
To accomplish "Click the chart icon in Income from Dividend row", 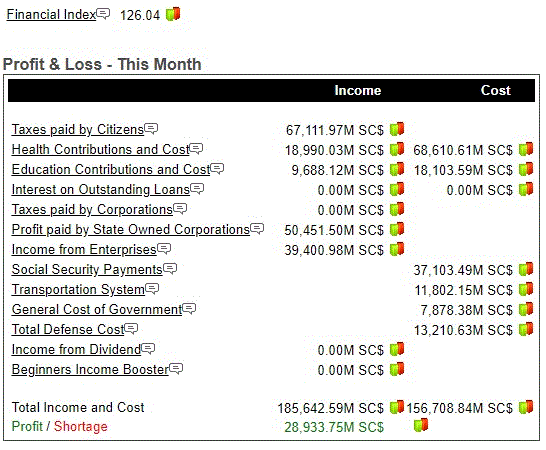I will point(397,349).
